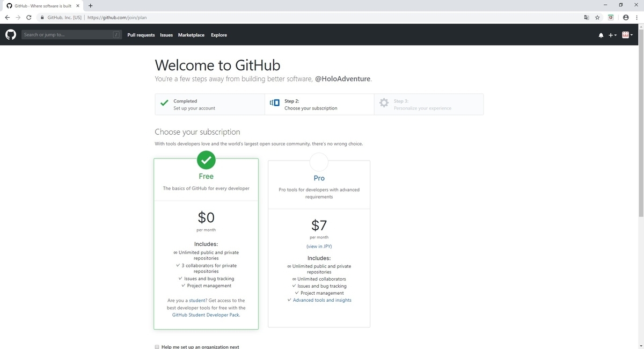Click the shield extension icon in toolbar

611,17
